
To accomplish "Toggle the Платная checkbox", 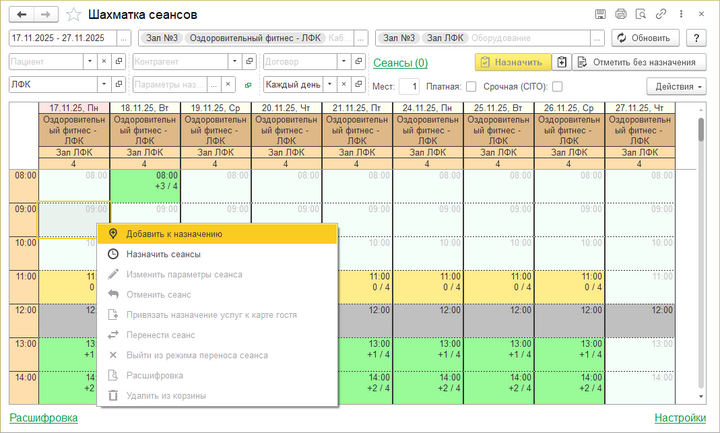I will pyautogui.click(x=471, y=86).
